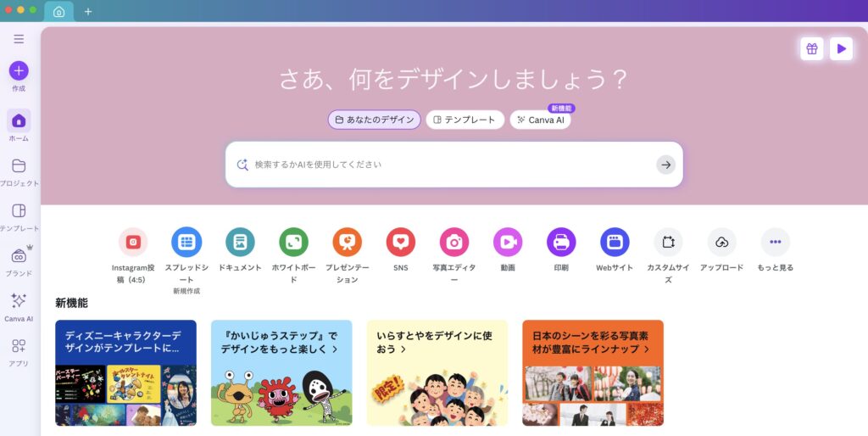Open the いらすとやをデザインに使おう card
Viewport: 868px width, 436px height.
tap(437, 373)
